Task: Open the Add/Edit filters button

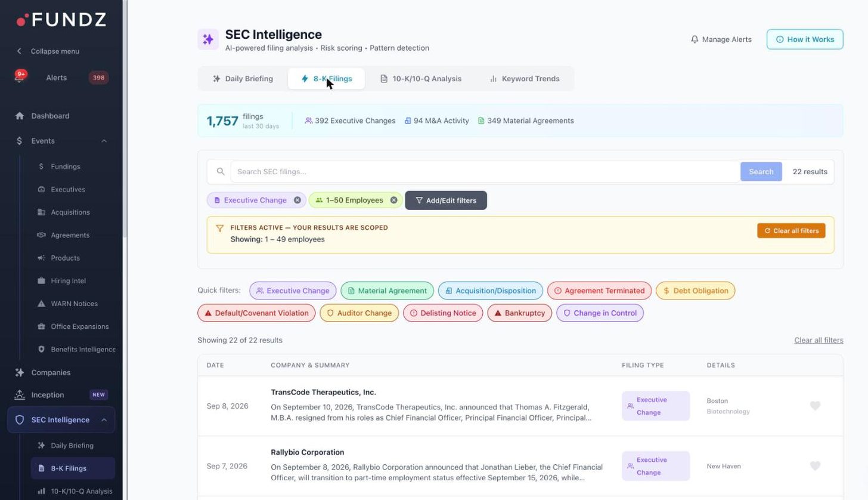Action: [446, 200]
